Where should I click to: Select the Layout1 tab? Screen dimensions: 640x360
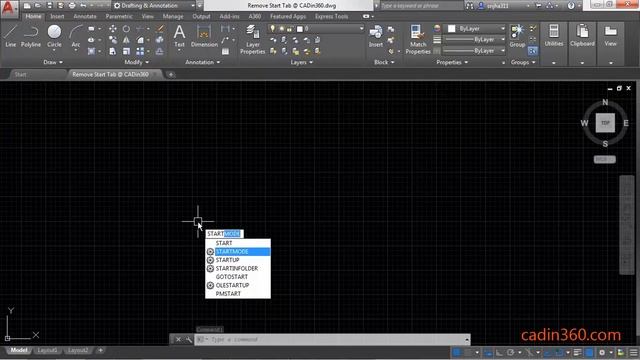pyautogui.click(x=47, y=351)
